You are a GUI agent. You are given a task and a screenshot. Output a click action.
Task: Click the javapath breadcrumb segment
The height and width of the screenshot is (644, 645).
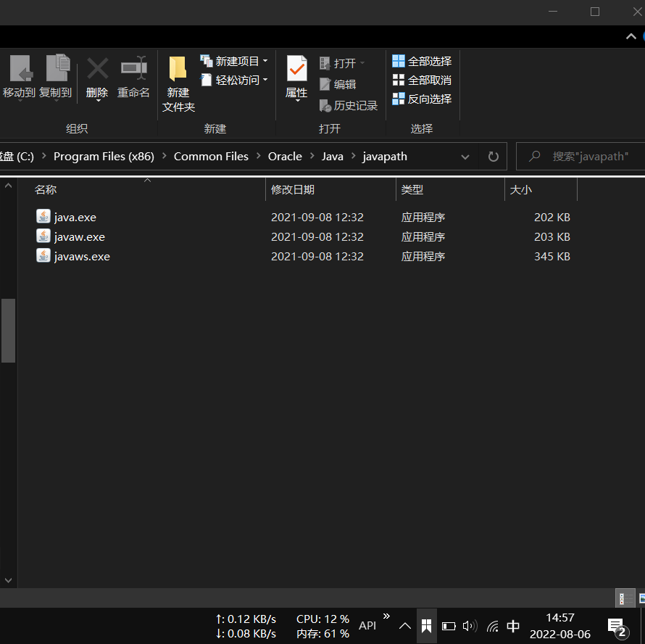pyautogui.click(x=385, y=157)
